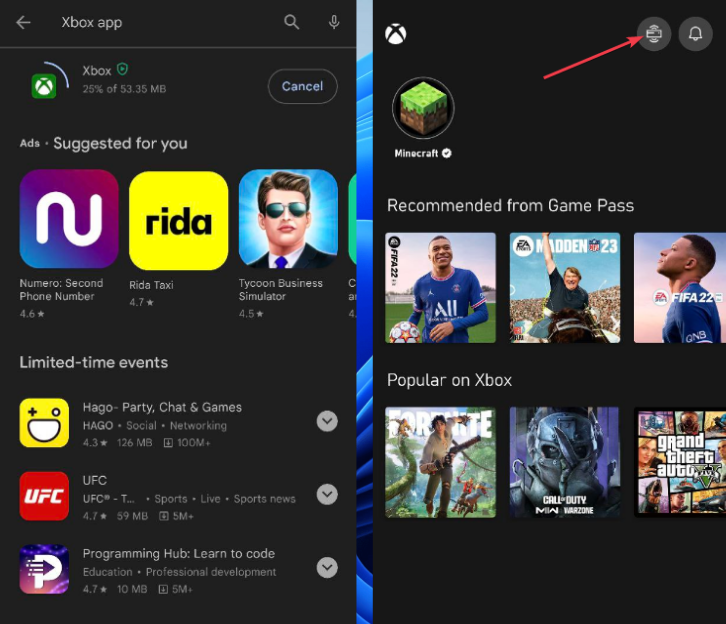Viewport: 726px width, 624px height.
Task: Open Numero: Second Phone Number app icon
Action: (x=69, y=218)
